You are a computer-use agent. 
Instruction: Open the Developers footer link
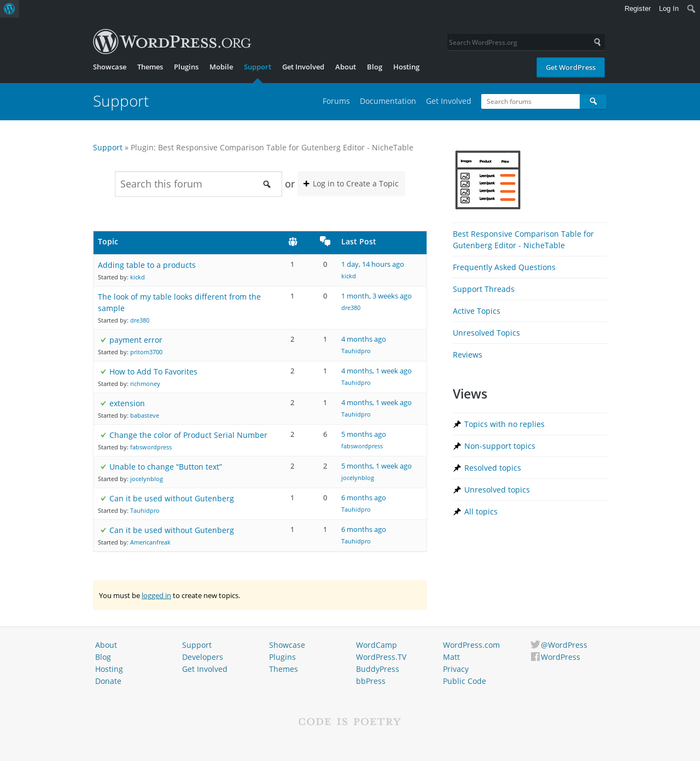point(202,657)
